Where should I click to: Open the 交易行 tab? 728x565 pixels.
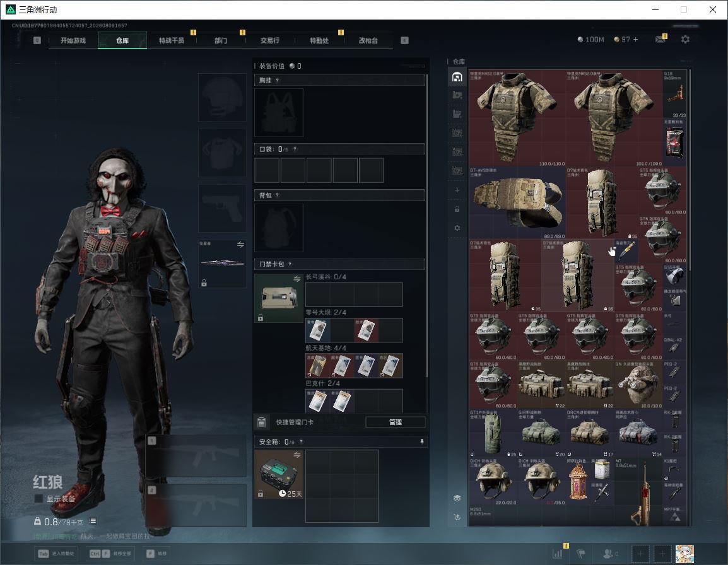[270, 40]
